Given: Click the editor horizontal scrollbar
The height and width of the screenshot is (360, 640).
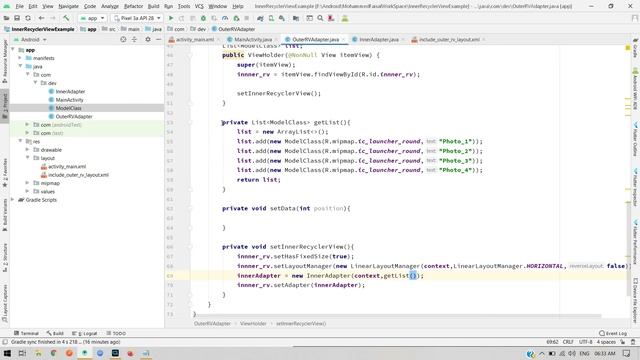Looking at the screenshot, I should coord(398,316).
